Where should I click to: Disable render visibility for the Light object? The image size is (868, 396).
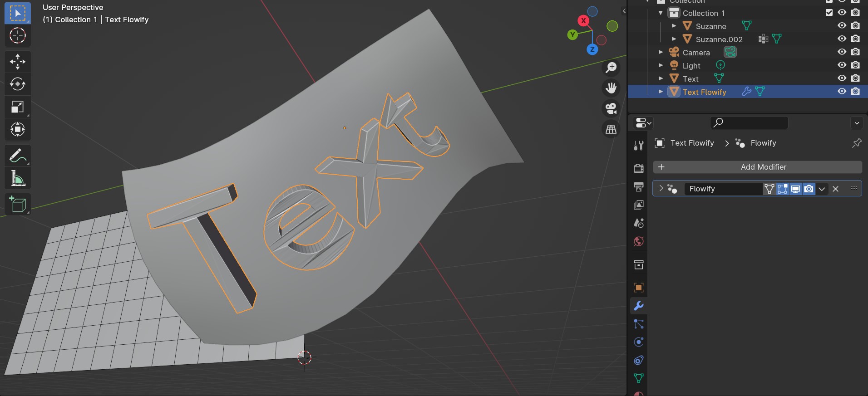point(855,65)
